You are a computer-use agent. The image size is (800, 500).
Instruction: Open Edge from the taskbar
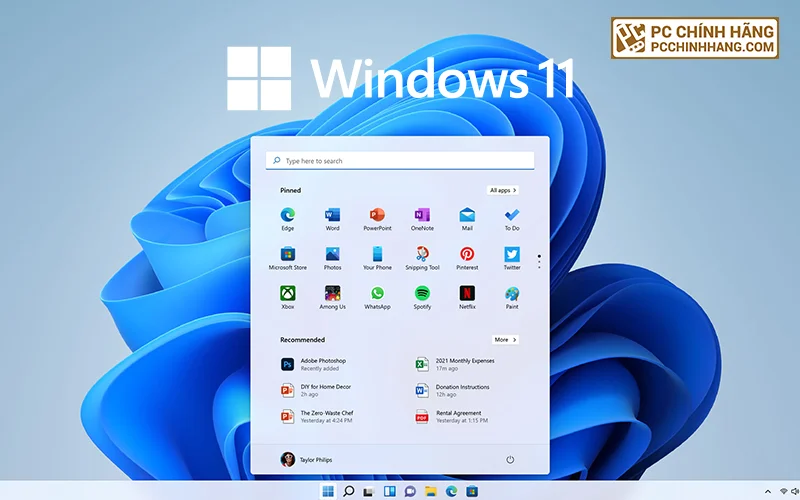(x=452, y=491)
